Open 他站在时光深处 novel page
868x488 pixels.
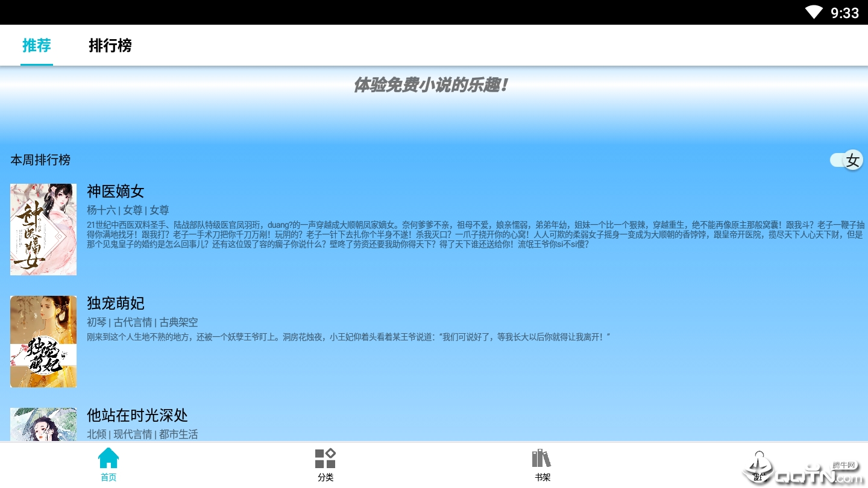tap(139, 416)
